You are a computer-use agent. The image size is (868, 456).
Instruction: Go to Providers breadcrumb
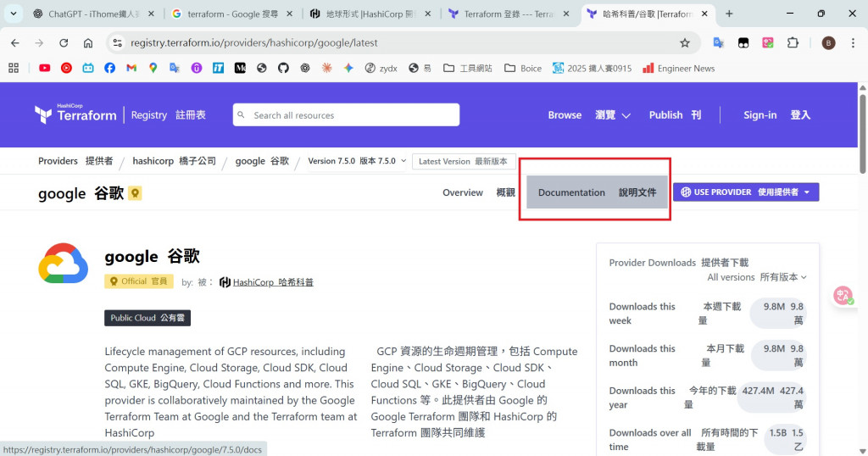75,161
